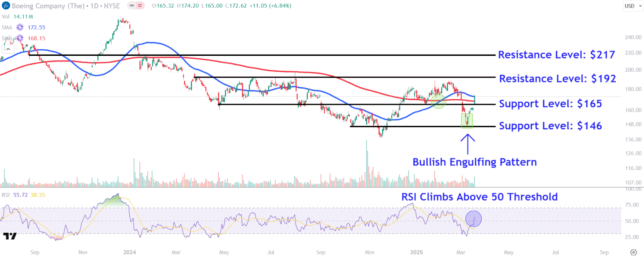
Task: Click the green circle at SMA crossover
Action: pos(438,102)
